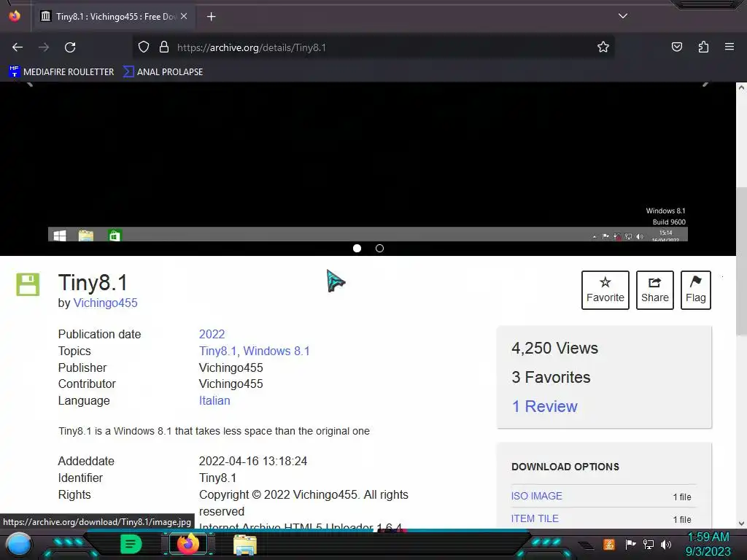Open the Italian language link
The width and height of the screenshot is (747, 560).
pyautogui.click(x=214, y=400)
